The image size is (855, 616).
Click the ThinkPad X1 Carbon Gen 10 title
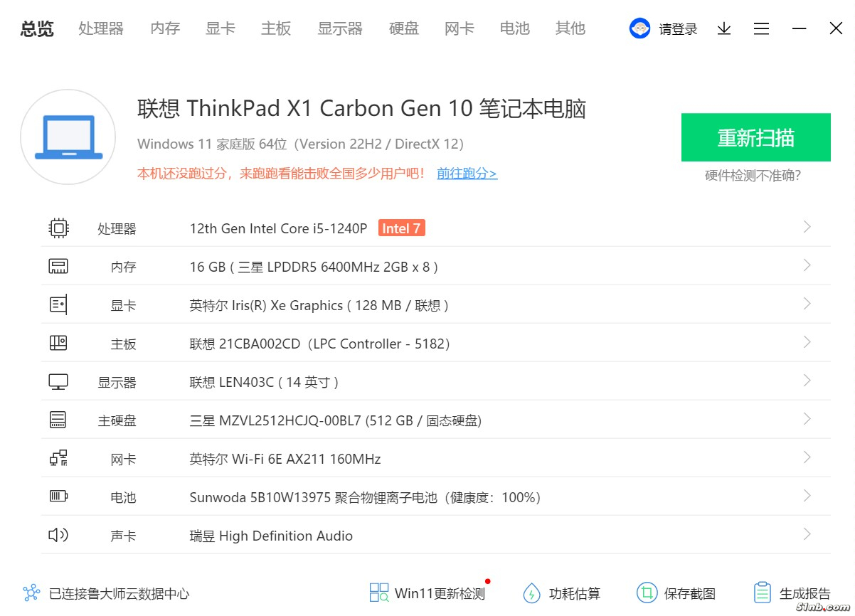[x=362, y=109]
